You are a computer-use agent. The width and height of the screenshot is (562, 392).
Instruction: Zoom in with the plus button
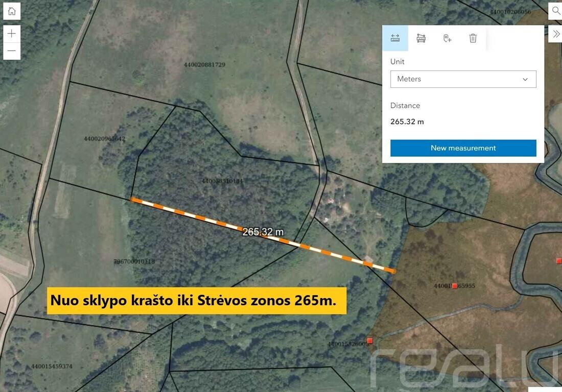tap(12, 34)
